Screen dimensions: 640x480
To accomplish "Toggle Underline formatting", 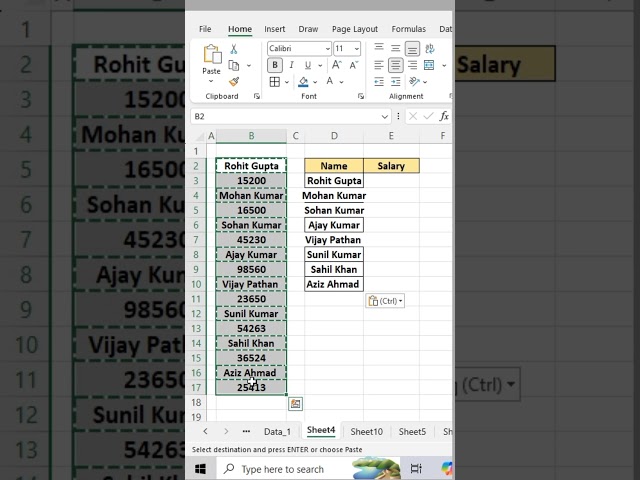I will 308,65.
